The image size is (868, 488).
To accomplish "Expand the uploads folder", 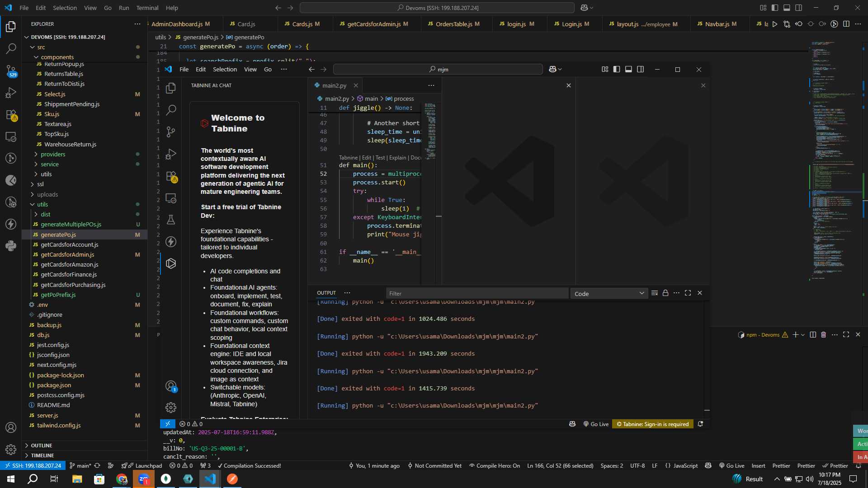I will [x=85, y=194].
